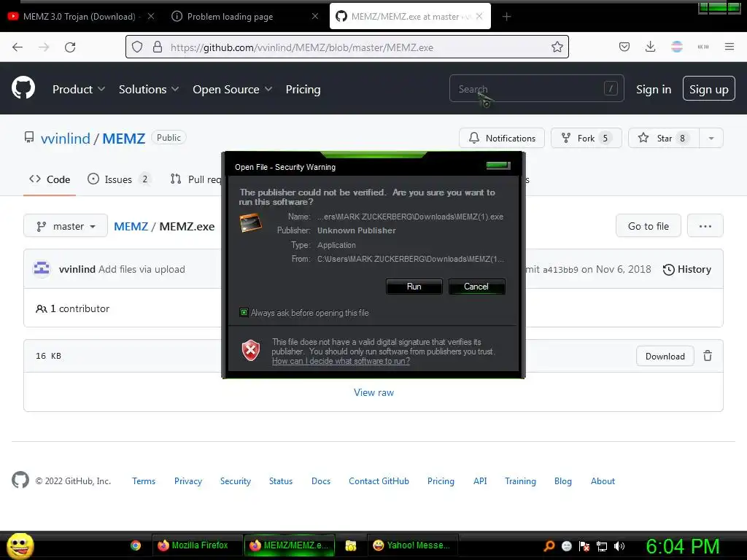Viewport: 747px width, 560px height.
Task: Click the Firefox forward arrow
Action: tap(44, 47)
